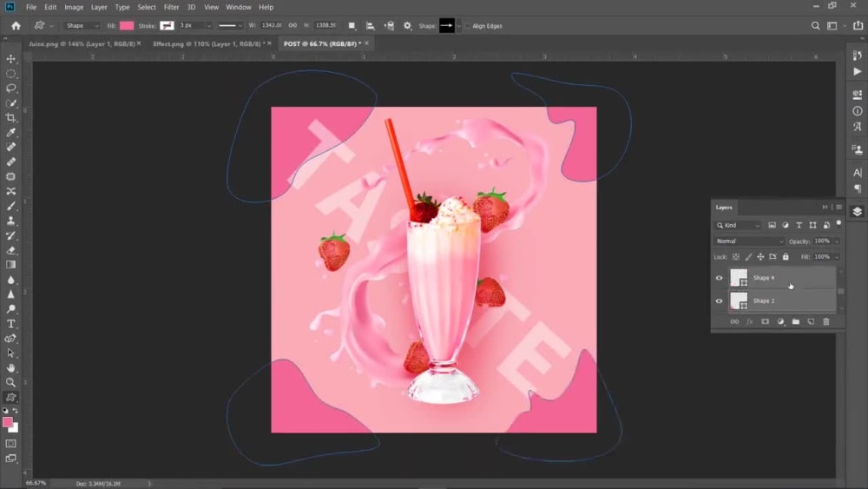
Task: Switch to the Juice.png document tab
Action: 82,43
